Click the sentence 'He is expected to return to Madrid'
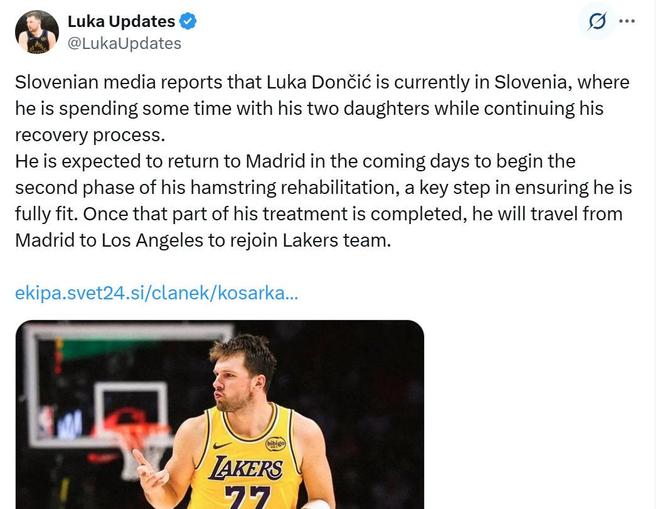This screenshot has width=660, height=509. 149,161
